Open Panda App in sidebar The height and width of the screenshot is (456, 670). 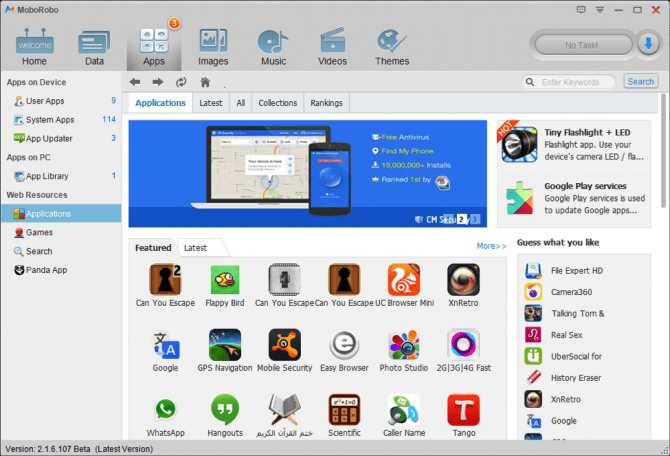(61, 270)
